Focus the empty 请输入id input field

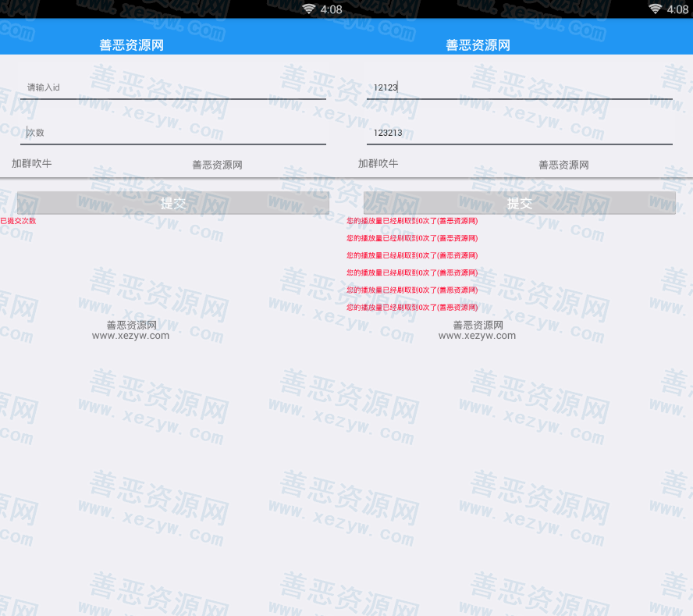click(x=172, y=87)
